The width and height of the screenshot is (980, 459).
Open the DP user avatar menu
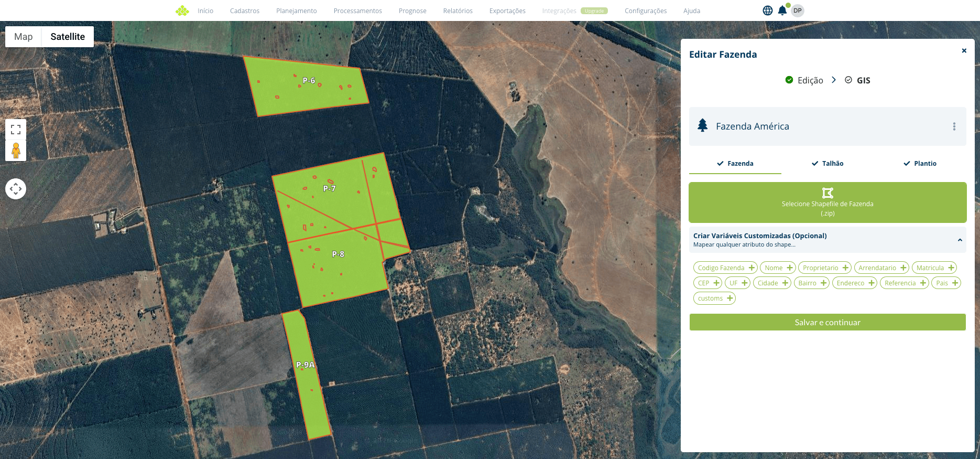tap(798, 10)
